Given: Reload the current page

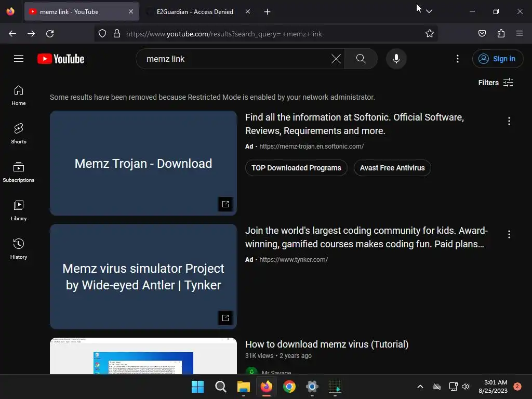Looking at the screenshot, I should (x=50, y=34).
